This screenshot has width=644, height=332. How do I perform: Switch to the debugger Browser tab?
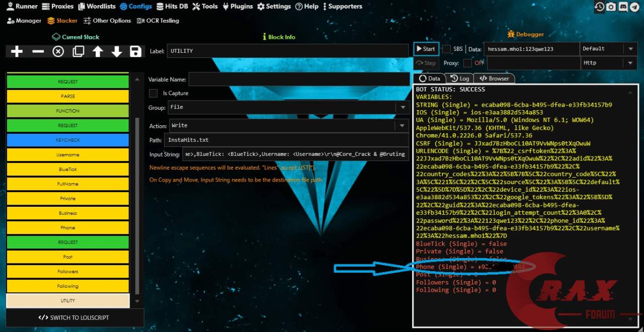[494, 78]
